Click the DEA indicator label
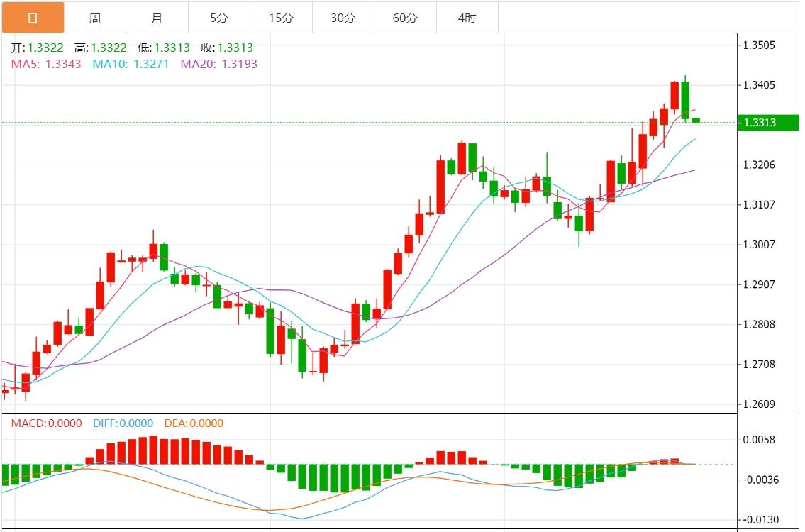The height and width of the screenshot is (532, 805). tap(193, 423)
